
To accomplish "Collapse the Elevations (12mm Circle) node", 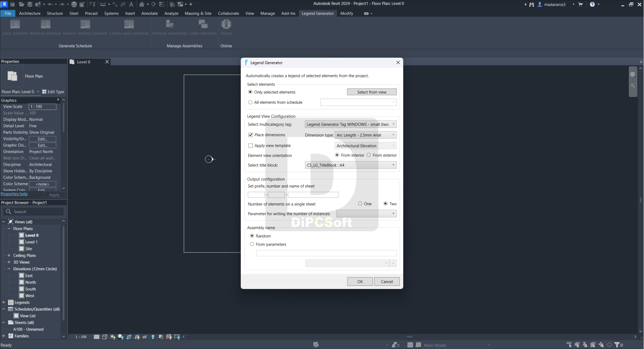I will coord(9,269).
